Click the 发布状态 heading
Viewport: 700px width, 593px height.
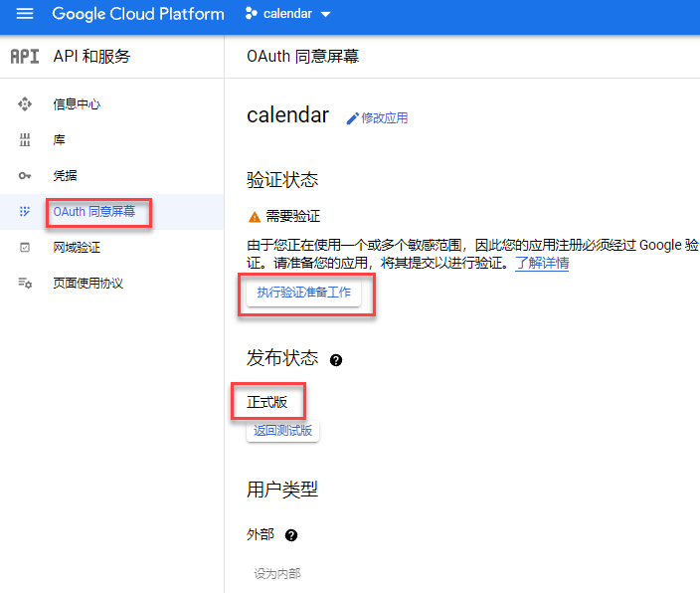[x=282, y=358]
